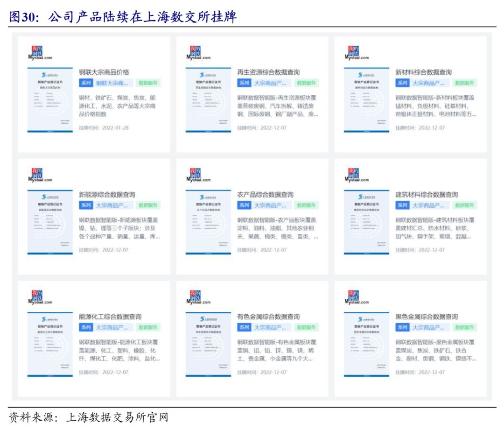Select description 钢联数据智能版-新能源板块覆盖
This screenshot has width=504, height=430.
(x=119, y=228)
